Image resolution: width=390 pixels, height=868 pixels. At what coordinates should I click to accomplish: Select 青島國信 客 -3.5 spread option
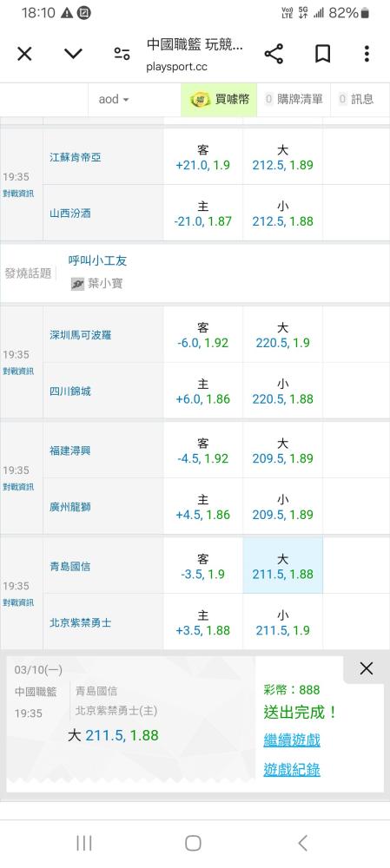(x=202, y=566)
